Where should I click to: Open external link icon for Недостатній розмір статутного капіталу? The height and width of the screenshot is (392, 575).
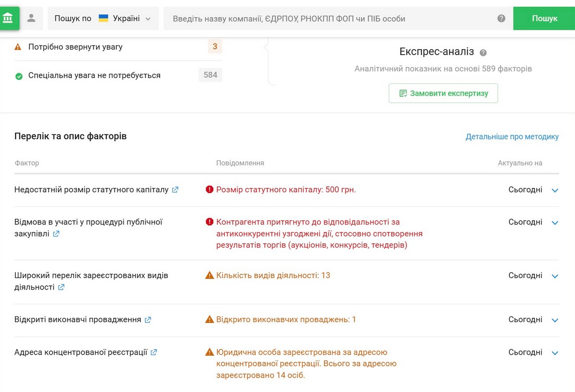(175, 190)
